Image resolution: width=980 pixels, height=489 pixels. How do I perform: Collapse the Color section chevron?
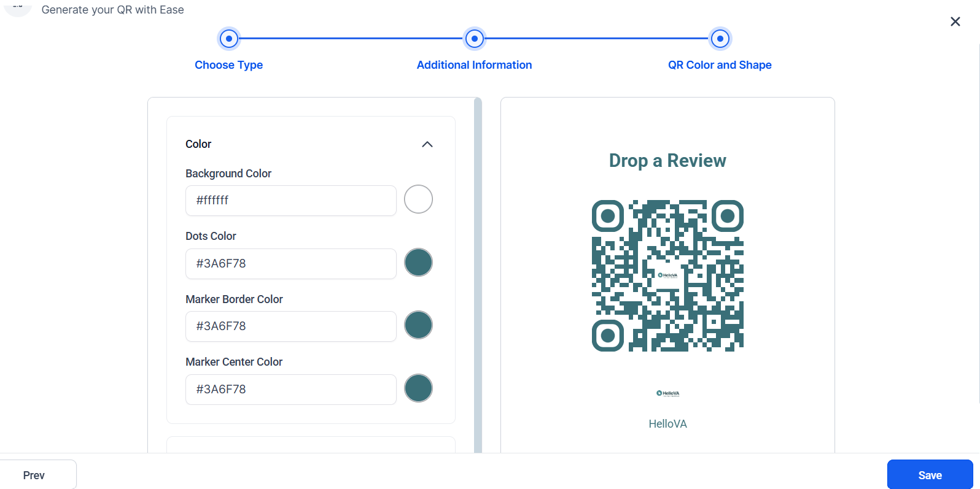427,144
